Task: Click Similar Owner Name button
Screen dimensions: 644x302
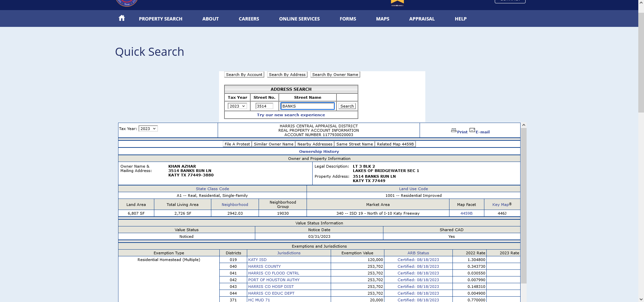Action: tap(274, 144)
